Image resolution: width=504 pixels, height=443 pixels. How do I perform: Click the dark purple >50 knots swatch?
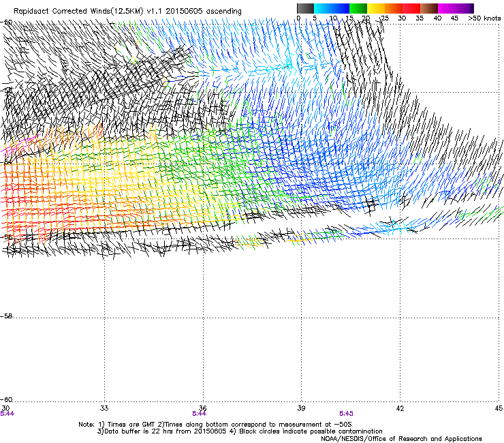coord(471,8)
